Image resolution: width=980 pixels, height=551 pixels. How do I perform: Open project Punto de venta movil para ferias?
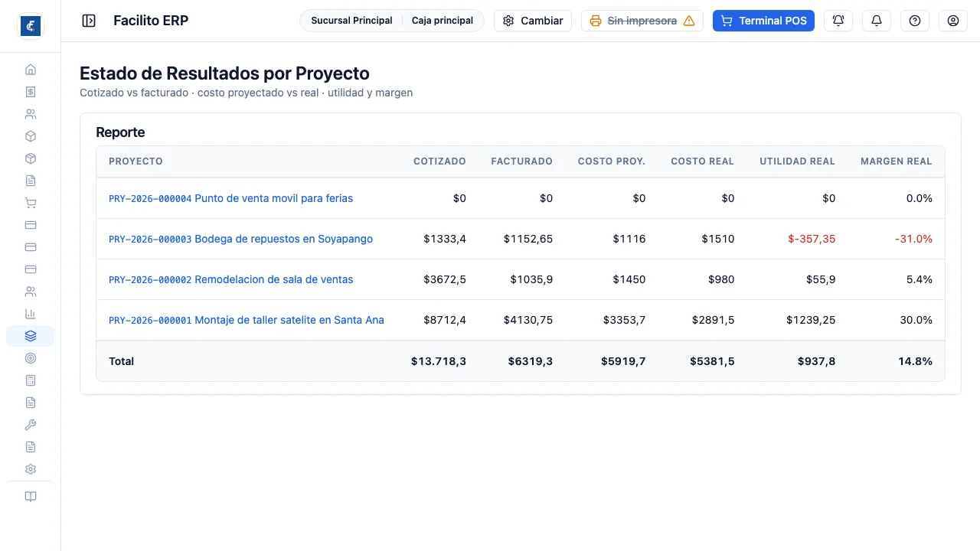pyautogui.click(x=231, y=198)
